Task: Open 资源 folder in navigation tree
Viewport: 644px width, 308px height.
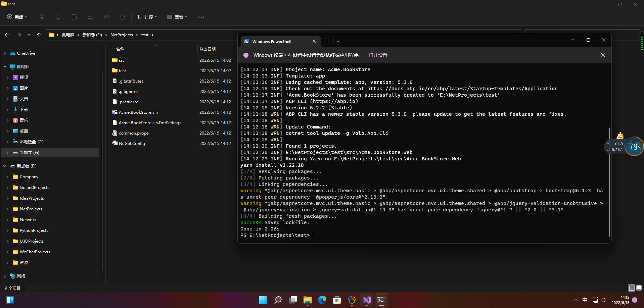Action: coord(24,263)
